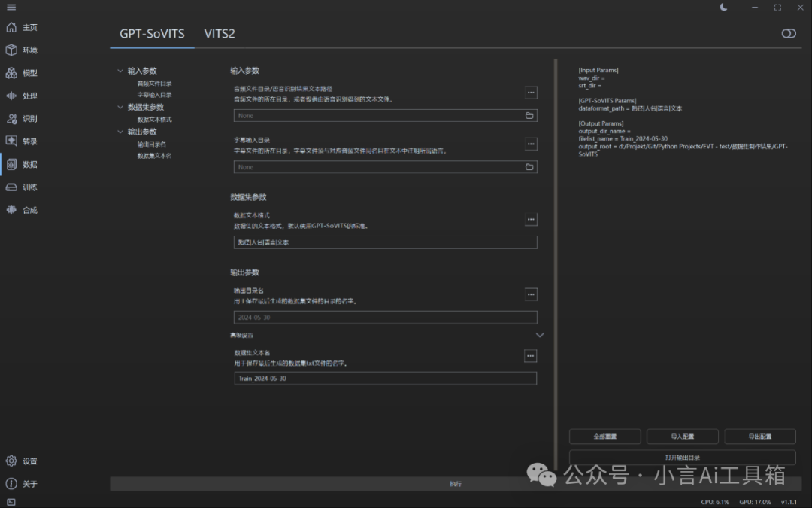
Task: Click the 全部重置 (Reset All) button
Action: tap(604, 437)
